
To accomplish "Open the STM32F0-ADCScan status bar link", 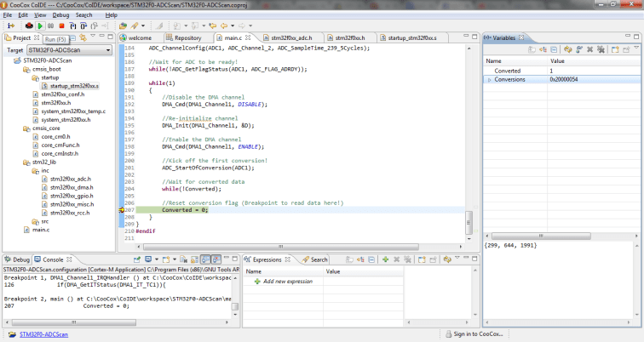I will click(x=44, y=334).
